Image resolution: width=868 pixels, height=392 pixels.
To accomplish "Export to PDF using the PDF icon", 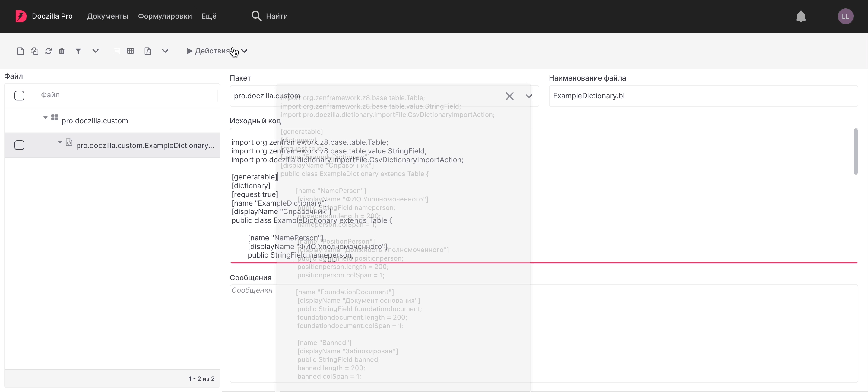I will (x=147, y=51).
